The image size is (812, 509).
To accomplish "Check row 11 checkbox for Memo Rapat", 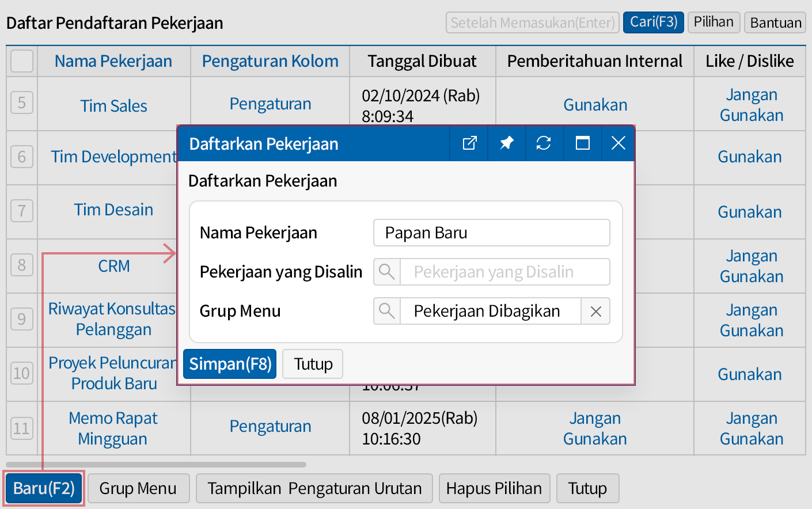I will (x=22, y=428).
